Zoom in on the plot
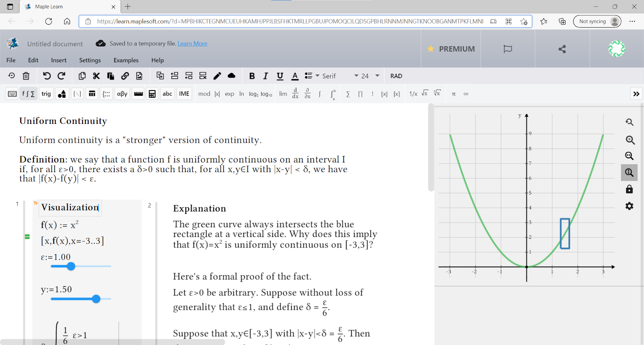This screenshot has height=345, width=644. pos(630,140)
